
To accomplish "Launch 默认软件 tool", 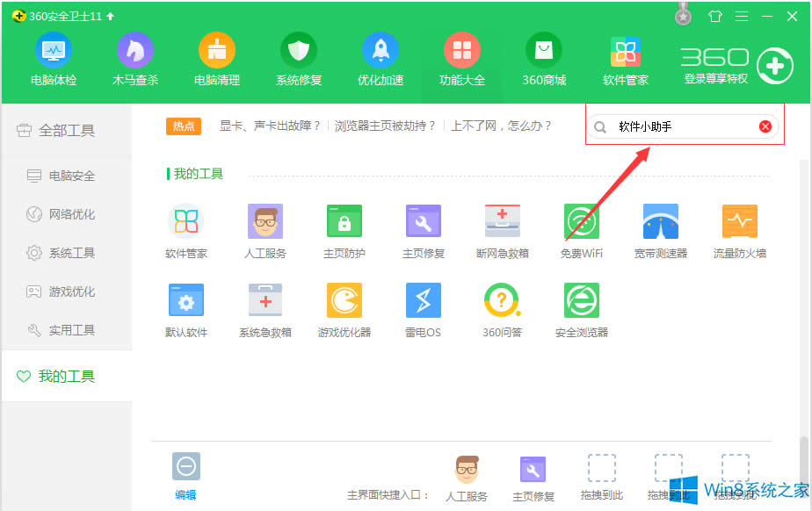I will [186, 310].
